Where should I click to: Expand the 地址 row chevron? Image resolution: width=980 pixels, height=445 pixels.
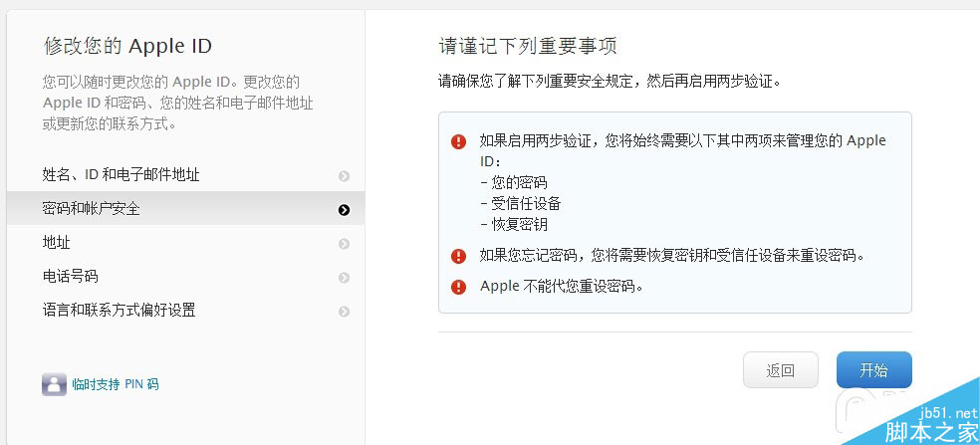[x=344, y=244]
